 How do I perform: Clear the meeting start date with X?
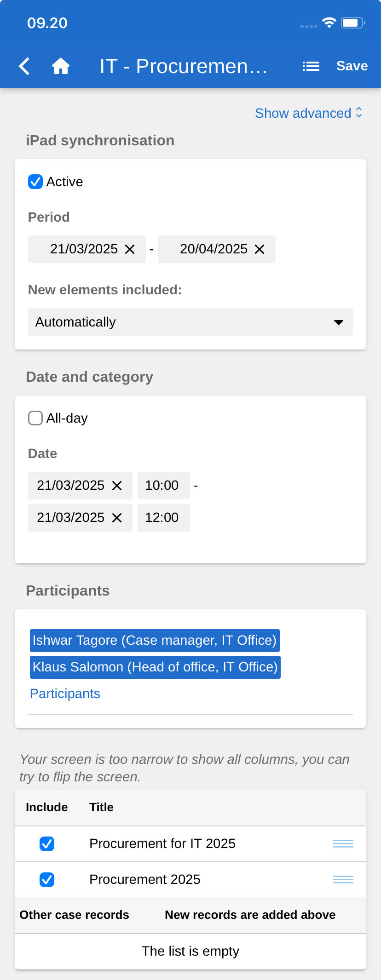click(117, 486)
